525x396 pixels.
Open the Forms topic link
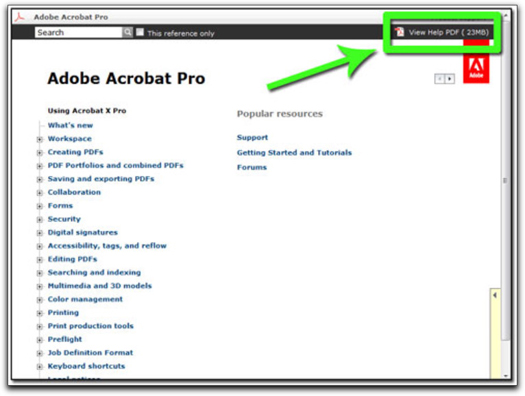[x=60, y=206]
